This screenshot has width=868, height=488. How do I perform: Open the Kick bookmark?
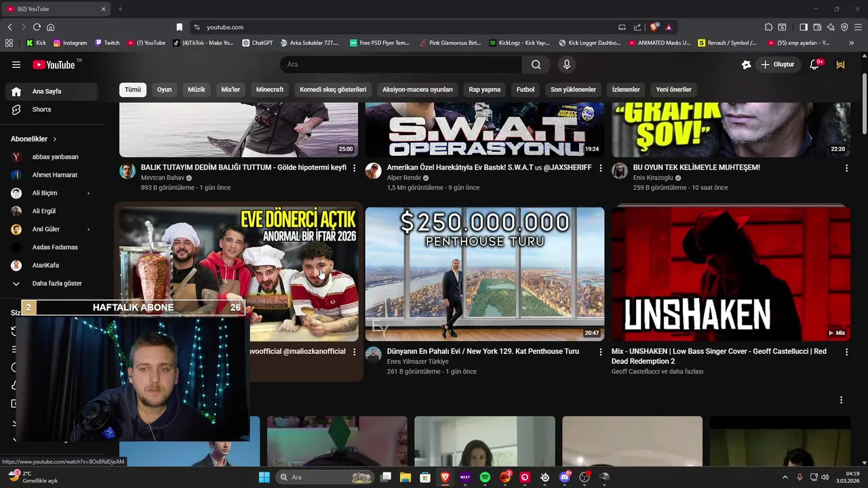37,43
